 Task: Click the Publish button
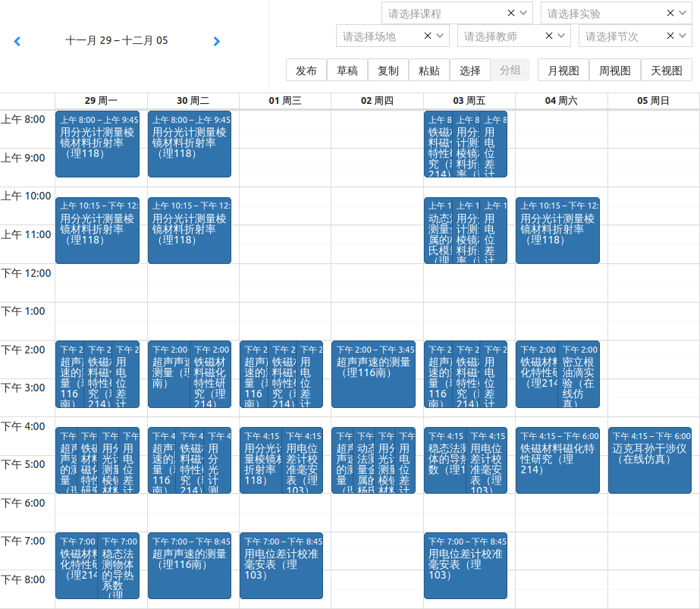(x=306, y=71)
